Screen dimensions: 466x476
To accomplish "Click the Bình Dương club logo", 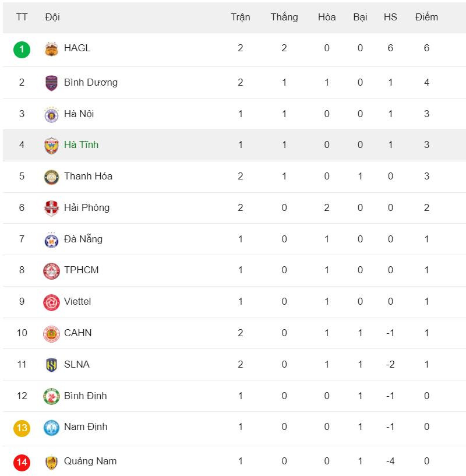I will point(52,83).
